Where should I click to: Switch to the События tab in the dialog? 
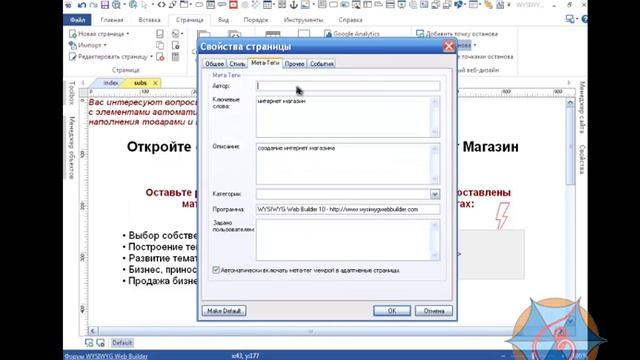coord(322,64)
